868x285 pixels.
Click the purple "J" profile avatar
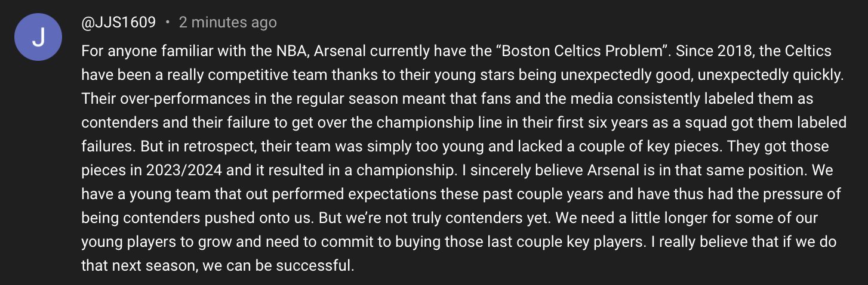(x=38, y=38)
